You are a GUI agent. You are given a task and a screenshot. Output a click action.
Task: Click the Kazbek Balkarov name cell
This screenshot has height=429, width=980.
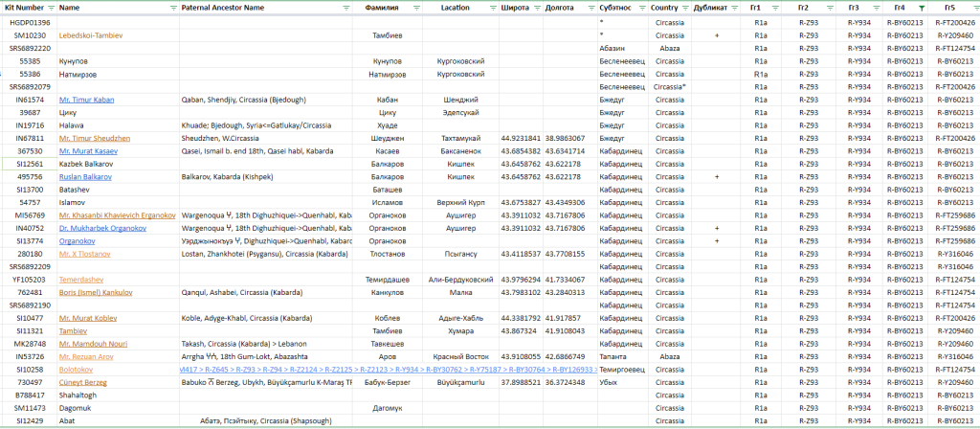pyautogui.click(x=118, y=164)
